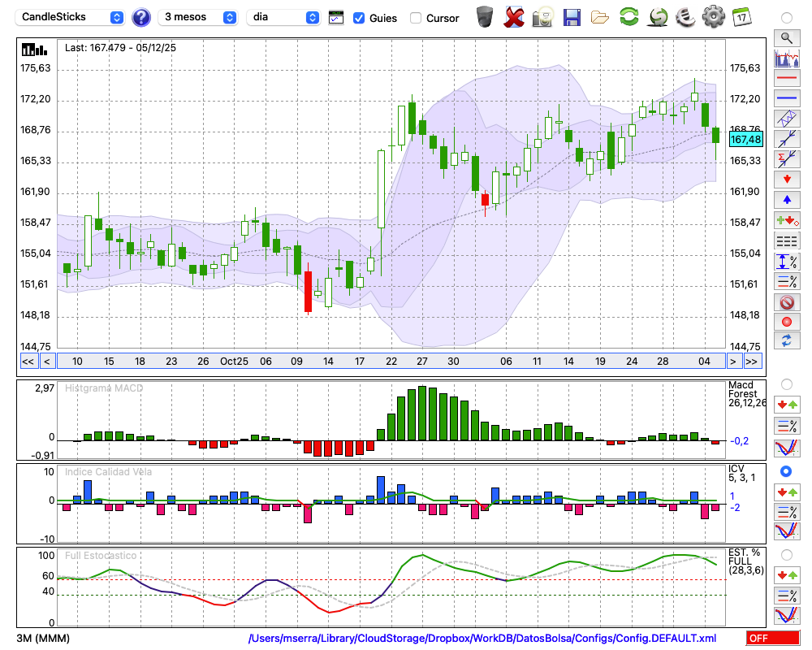Image resolution: width=812 pixels, height=650 pixels.
Task: Click the magnifying glass zoom tool
Action: click(786, 37)
